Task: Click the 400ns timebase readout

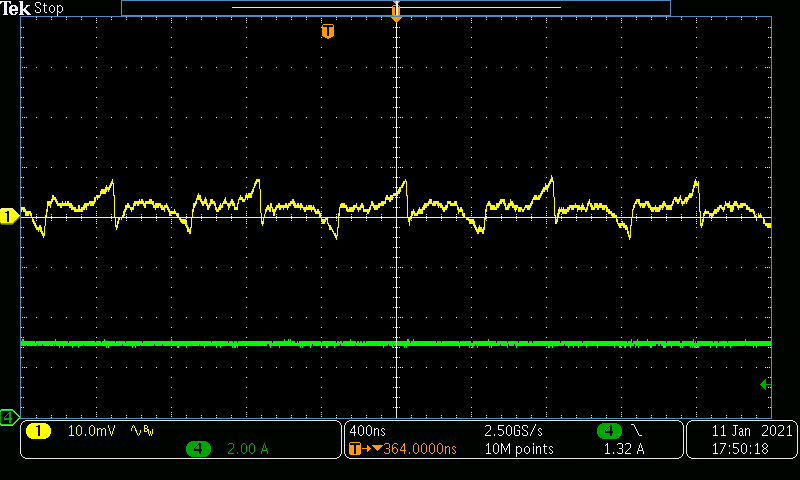Action: coord(368,431)
